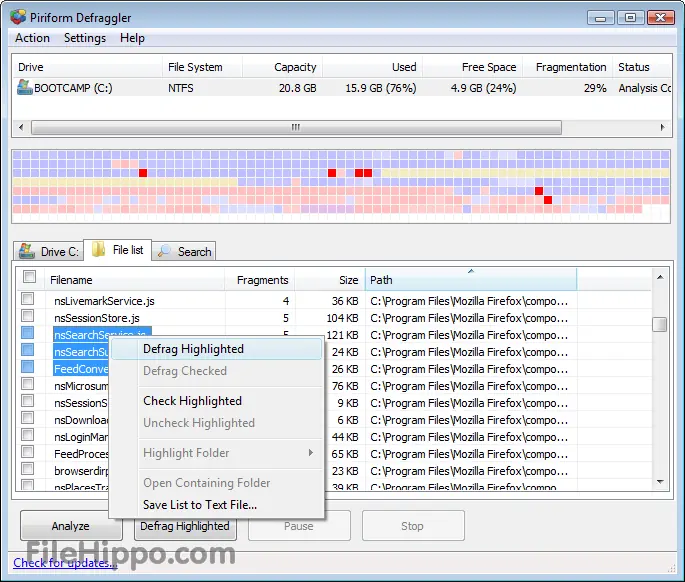The image size is (685, 582).
Task: Expand the Highlight Folder submenu arrow
Action: [311, 453]
